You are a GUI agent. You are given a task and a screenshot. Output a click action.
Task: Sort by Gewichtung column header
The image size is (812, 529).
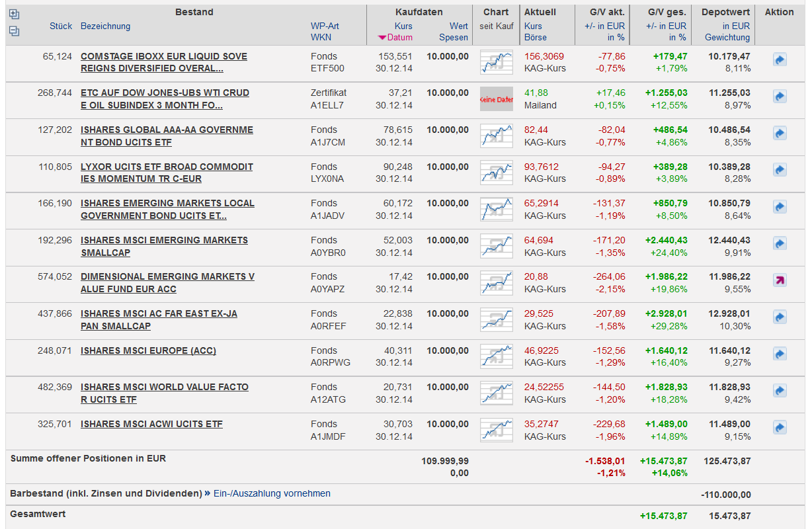tap(727, 38)
